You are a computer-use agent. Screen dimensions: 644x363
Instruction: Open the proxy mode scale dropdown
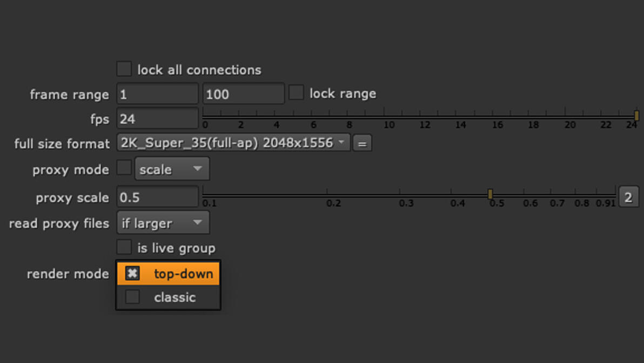click(x=172, y=169)
